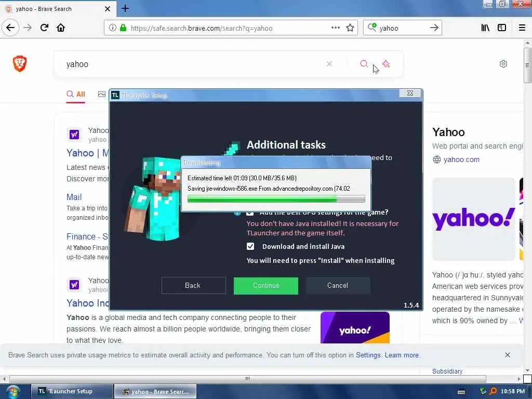Click the Yahoo Inc result favicon
Viewport: 532px width, 399px height.
74,285
